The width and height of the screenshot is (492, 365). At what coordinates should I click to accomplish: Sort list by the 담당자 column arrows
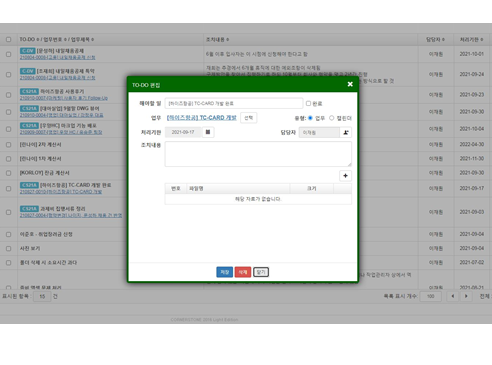(443, 40)
